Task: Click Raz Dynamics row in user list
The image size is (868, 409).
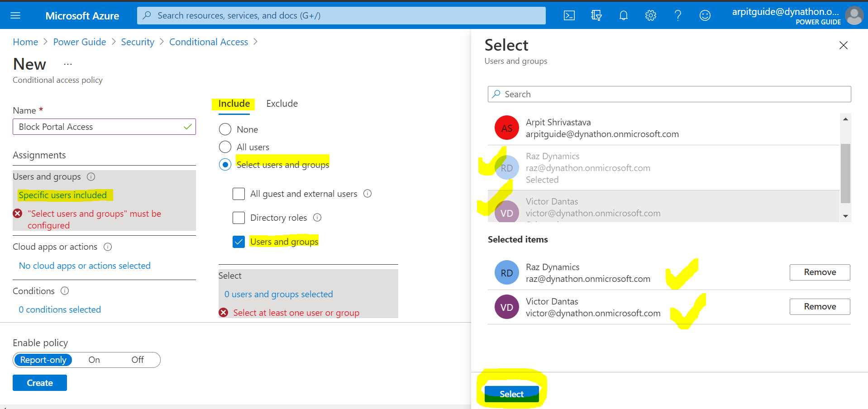Action: click(663, 168)
